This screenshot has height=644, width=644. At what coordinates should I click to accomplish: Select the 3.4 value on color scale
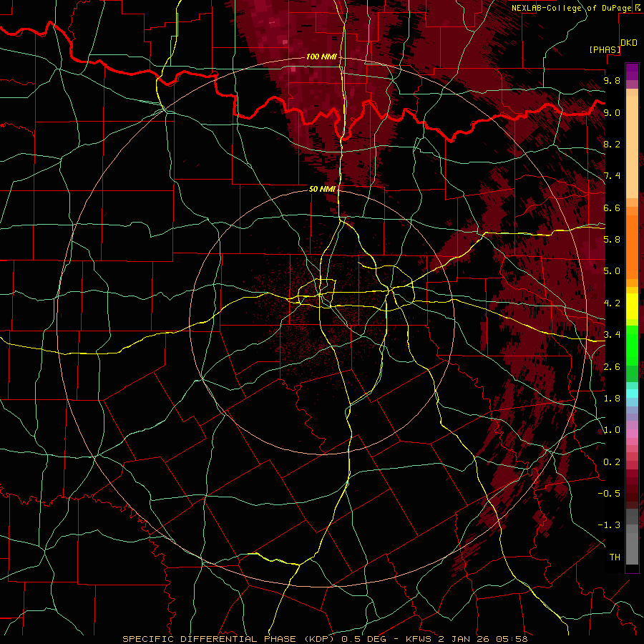[x=612, y=335]
